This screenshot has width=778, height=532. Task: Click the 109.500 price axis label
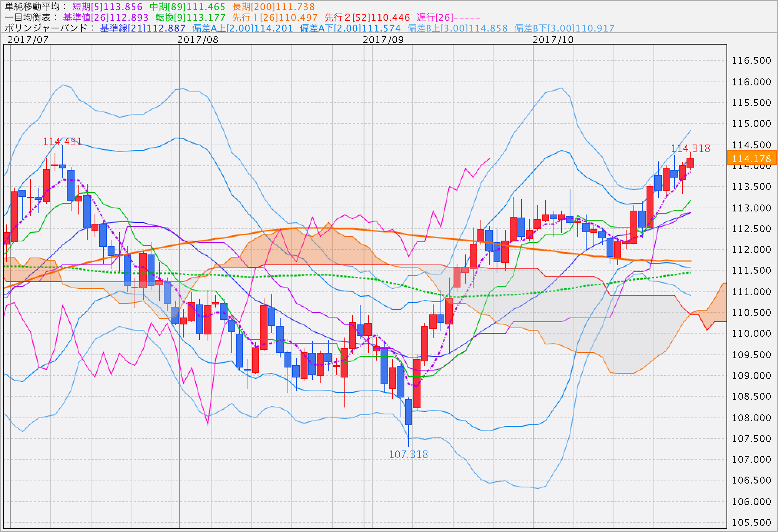(x=751, y=355)
